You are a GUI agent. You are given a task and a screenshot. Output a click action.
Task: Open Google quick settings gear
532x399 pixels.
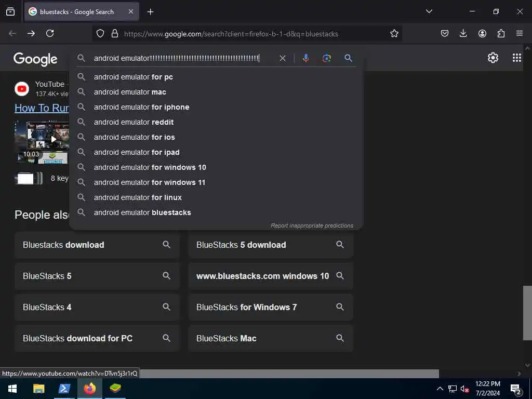tap(493, 58)
